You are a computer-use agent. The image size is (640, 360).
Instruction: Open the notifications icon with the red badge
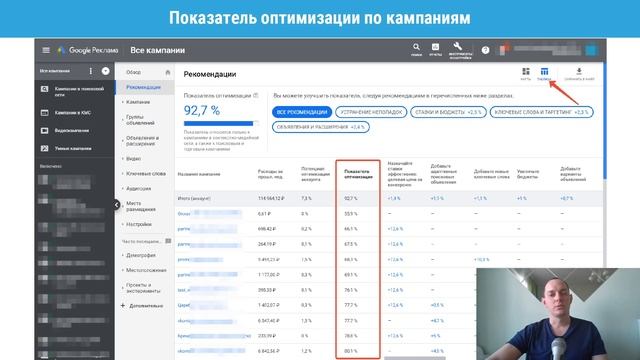504,49
